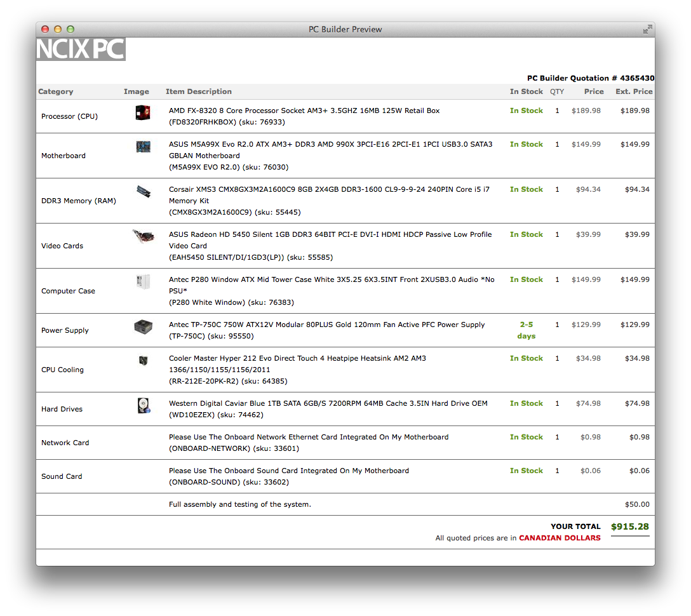Select the CPU Cooling category label
The image size is (691, 616).
[63, 370]
